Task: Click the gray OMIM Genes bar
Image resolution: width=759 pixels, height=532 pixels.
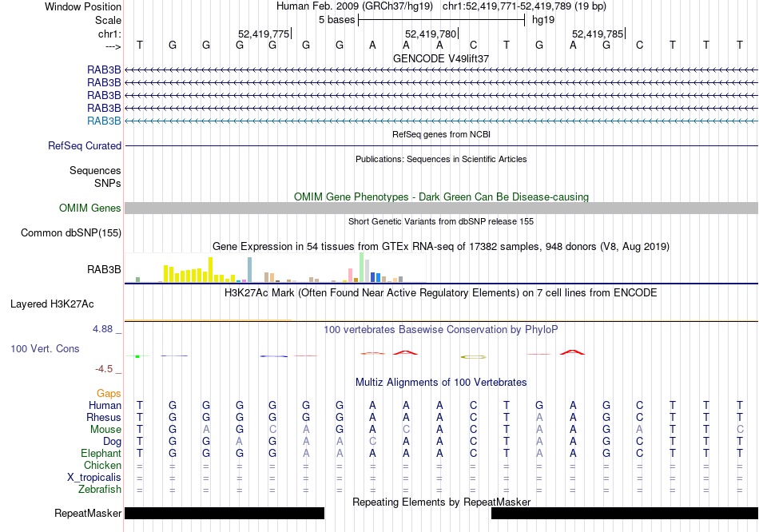Action: tap(441, 208)
